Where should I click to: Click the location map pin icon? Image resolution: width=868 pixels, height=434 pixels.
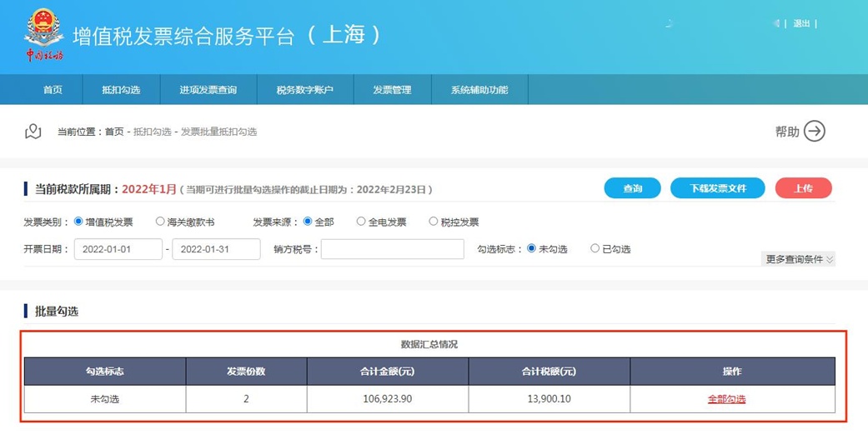(x=33, y=132)
